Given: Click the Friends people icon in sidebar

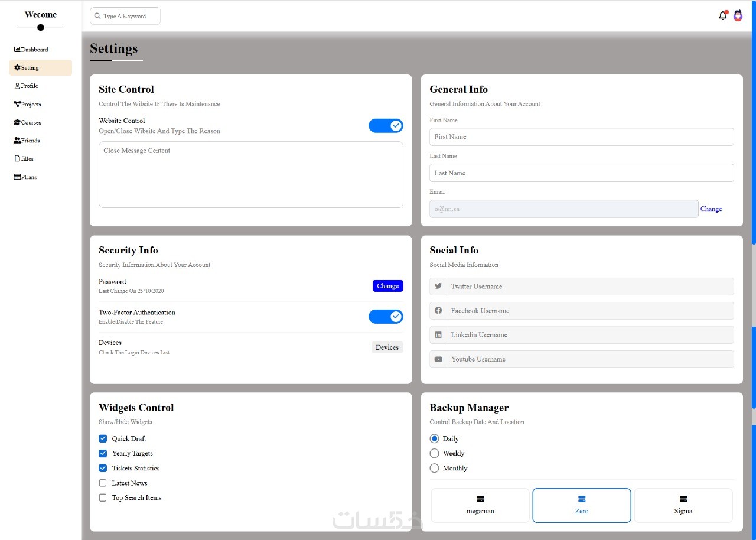Looking at the screenshot, I should tap(17, 141).
